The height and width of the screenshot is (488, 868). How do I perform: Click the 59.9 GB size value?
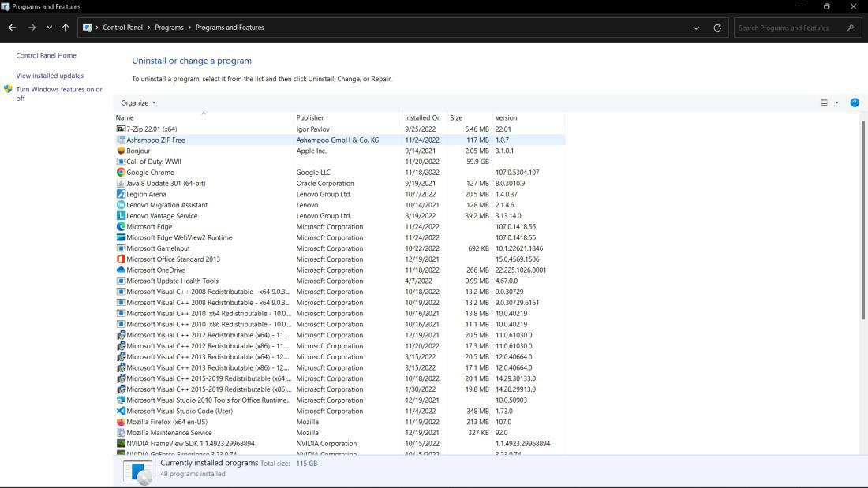point(477,162)
